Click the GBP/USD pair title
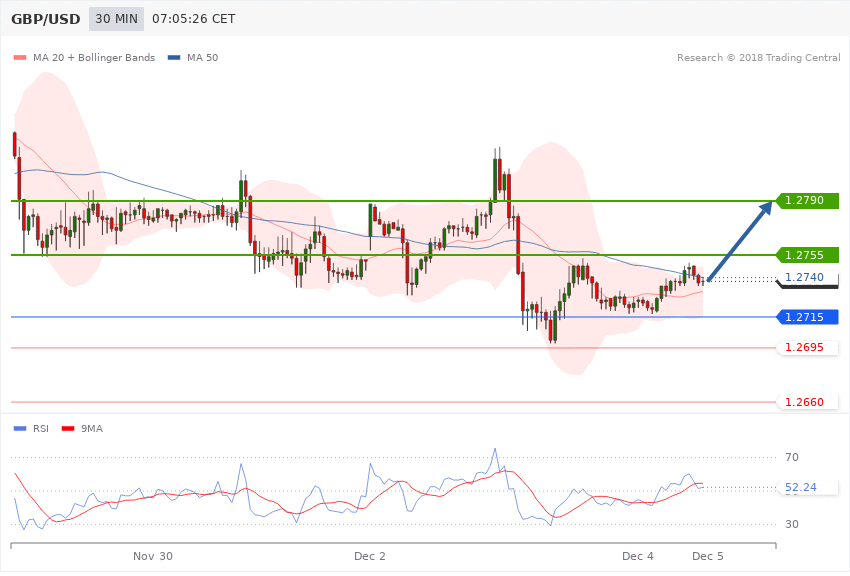 coord(46,19)
